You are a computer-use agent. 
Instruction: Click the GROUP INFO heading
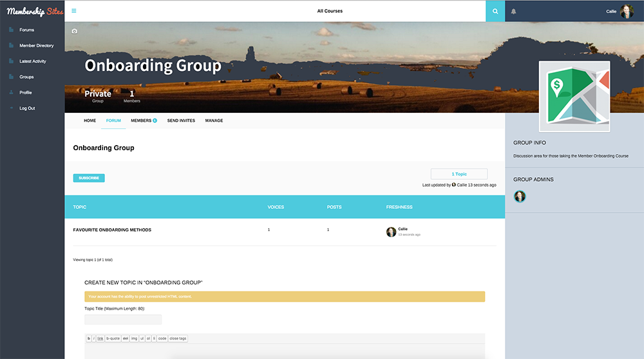(529, 142)
